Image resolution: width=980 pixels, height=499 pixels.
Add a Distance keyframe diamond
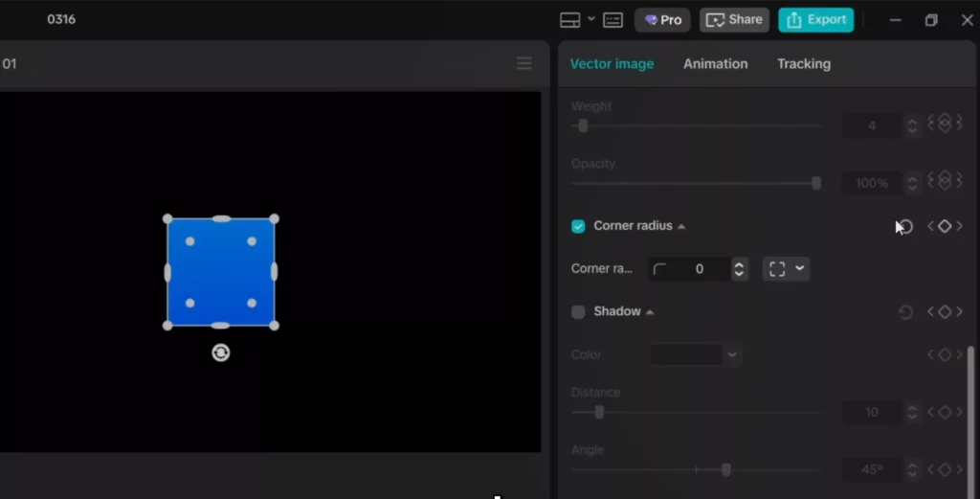(945, 412)
